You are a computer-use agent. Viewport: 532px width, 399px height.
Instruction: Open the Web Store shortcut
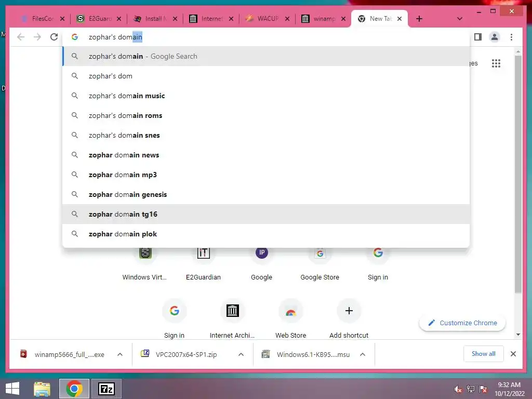click(291, 317)
